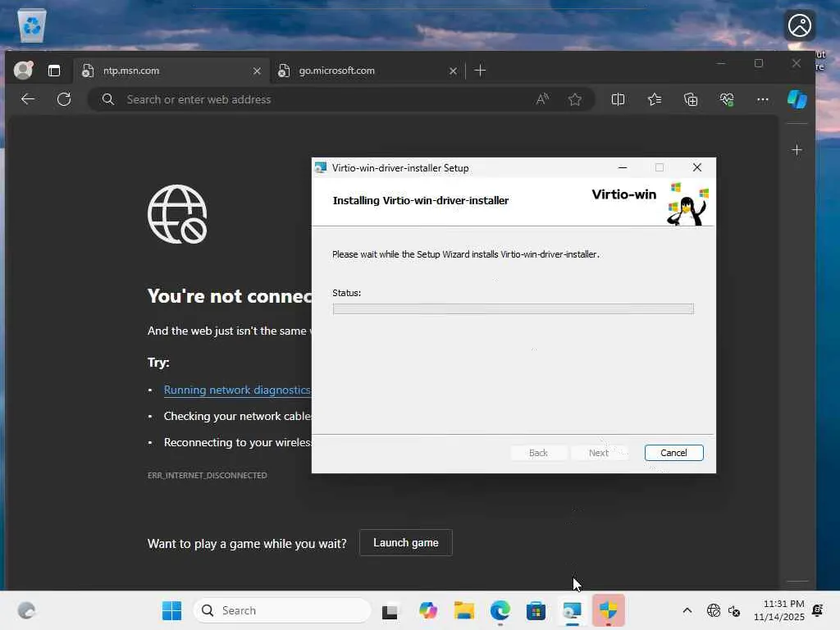Open the muted volume tray icon
840x630 pixels.
click(734, 610)
